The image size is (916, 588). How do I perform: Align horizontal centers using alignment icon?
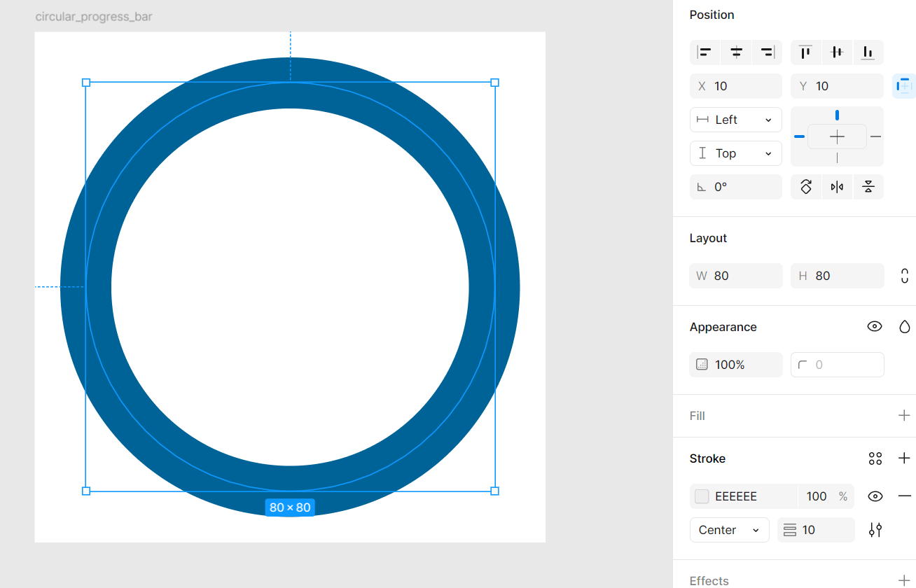point(736,52)
